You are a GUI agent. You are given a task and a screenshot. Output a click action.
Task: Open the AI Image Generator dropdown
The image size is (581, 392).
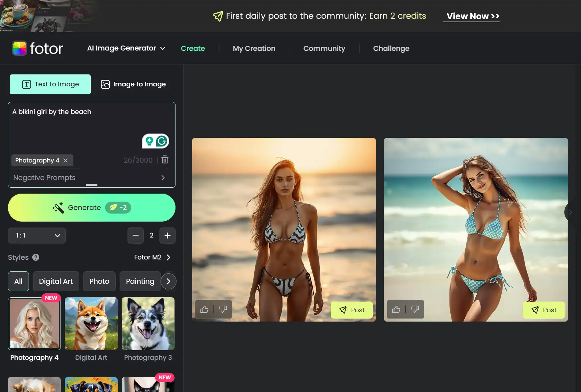(126, 48)
